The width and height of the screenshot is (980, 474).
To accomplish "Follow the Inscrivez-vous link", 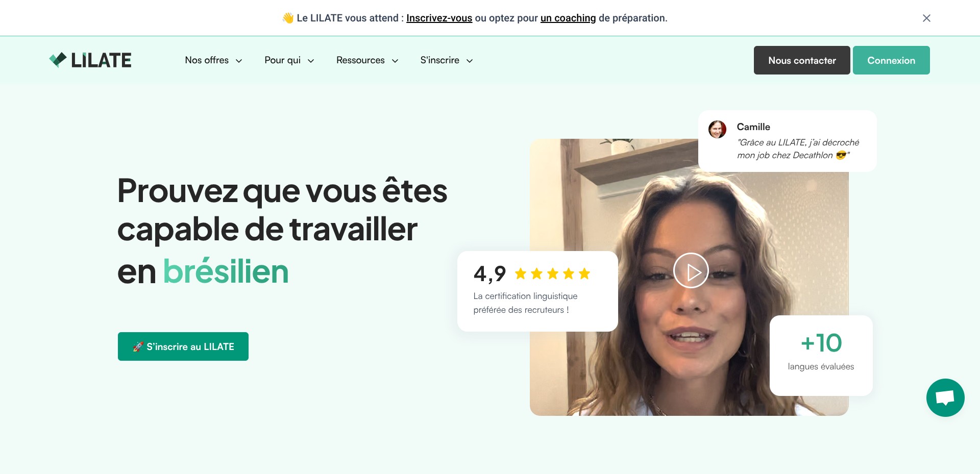I will [x=439, y=18].
